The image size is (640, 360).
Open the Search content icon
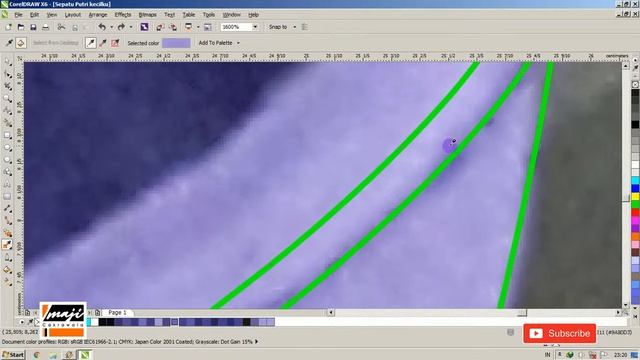pyautogui.click(x=144, y=27)
